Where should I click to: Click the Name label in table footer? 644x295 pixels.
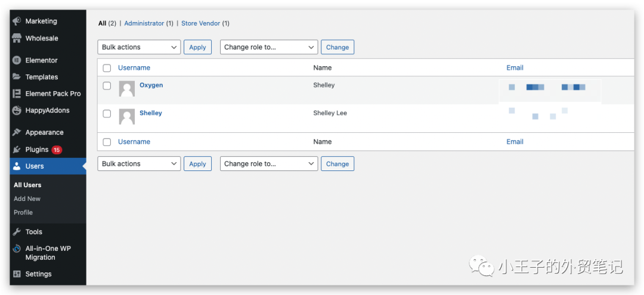[322, 142]
